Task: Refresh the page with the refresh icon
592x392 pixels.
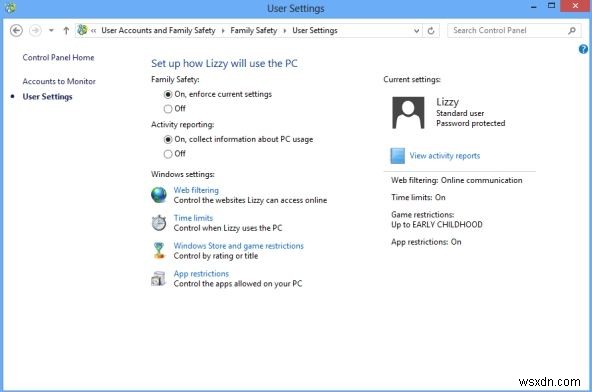Action: click(431, 31)
